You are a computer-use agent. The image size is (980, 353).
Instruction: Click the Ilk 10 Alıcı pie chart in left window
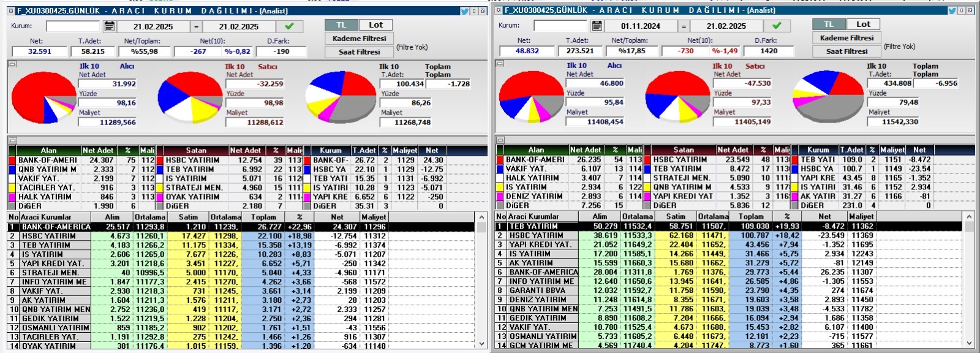(x=43, y=98)
